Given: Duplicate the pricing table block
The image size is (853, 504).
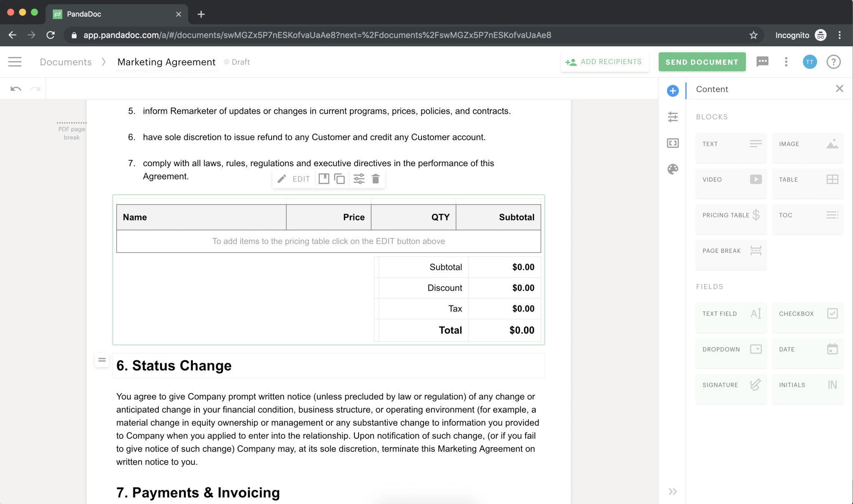Looking at the screenshot, I should 340,178.
